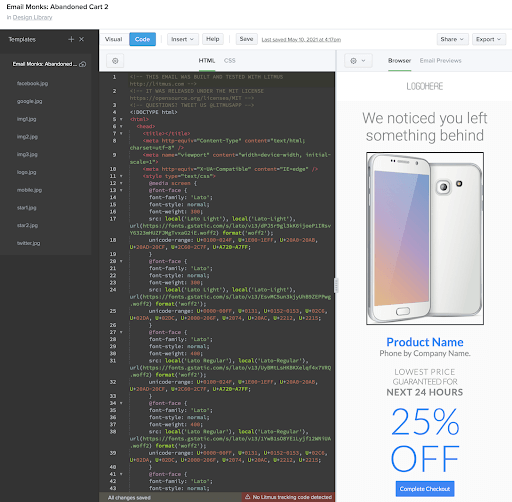512x502 pixels.
Task: Click the LOGOHERE logo in preview
Action: pos(425,86)
